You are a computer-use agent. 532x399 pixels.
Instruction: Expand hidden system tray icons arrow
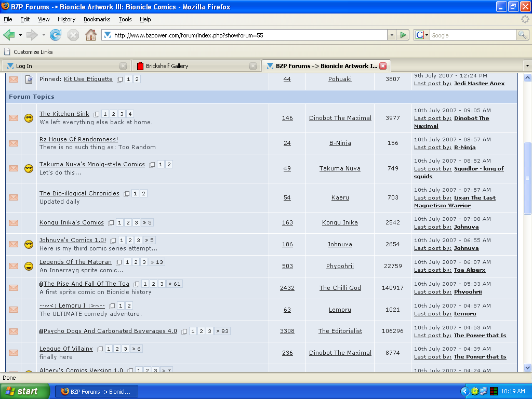click(464, 392)
